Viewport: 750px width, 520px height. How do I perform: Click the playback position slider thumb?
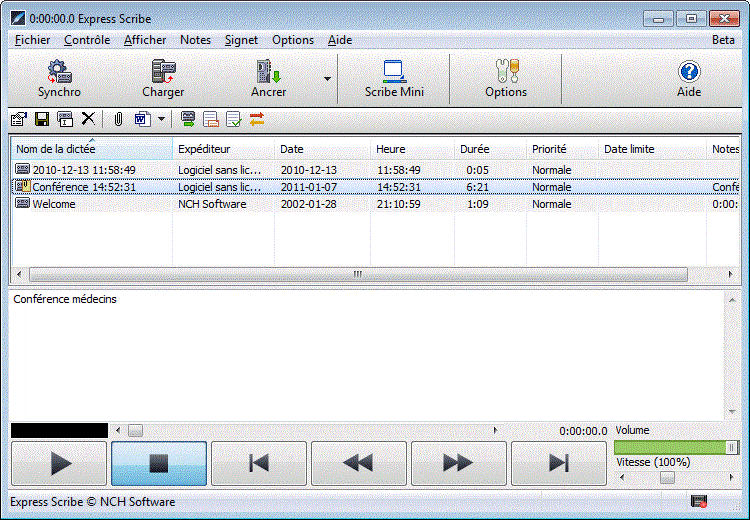pos(135,431)
